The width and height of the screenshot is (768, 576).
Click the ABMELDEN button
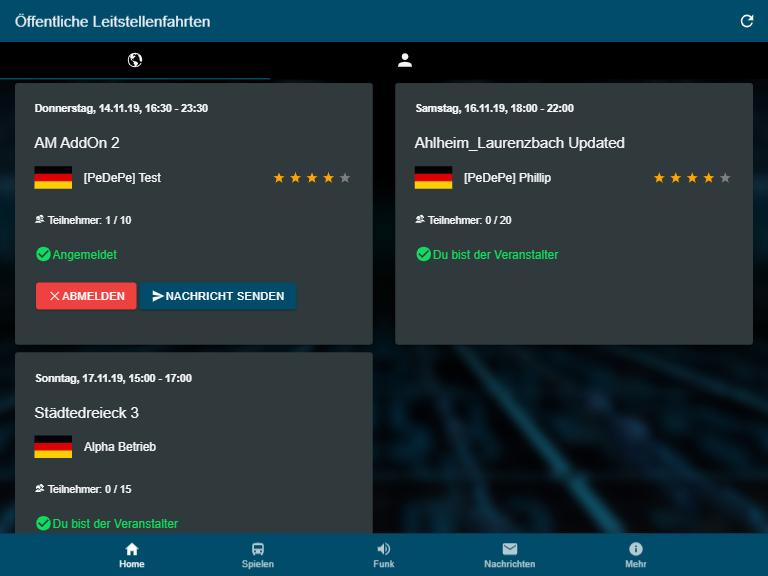pyautogui.click(x=86, y=296)
